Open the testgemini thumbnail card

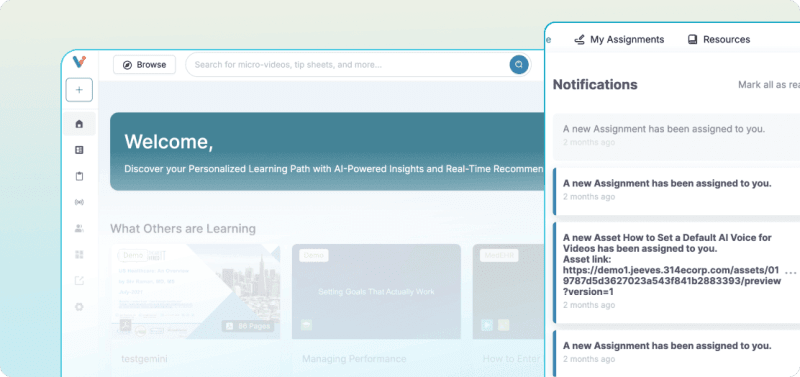click(195, 291)
